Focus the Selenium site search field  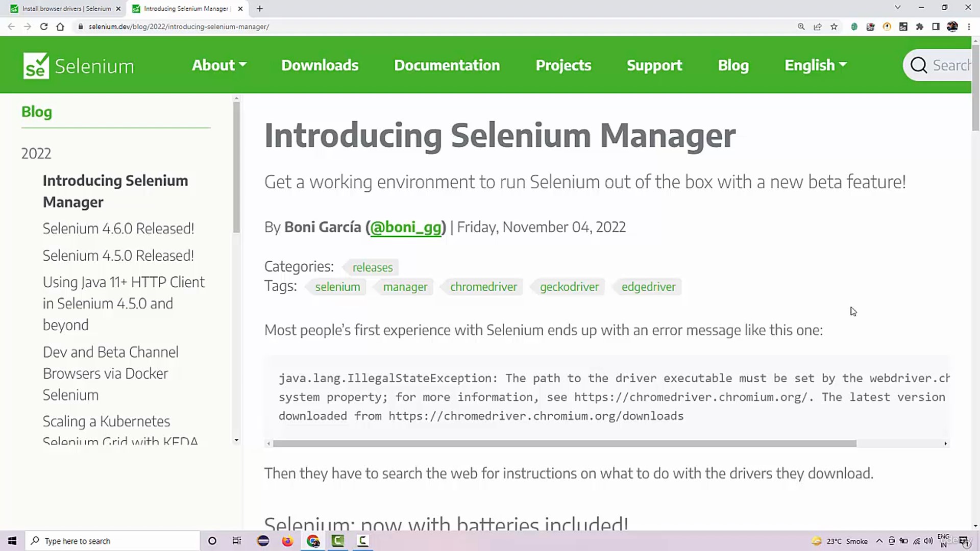[938, 65]
